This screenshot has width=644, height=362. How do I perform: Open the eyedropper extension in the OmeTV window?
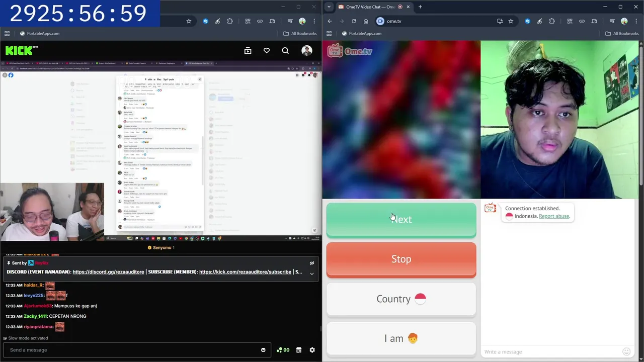point(539,21)
